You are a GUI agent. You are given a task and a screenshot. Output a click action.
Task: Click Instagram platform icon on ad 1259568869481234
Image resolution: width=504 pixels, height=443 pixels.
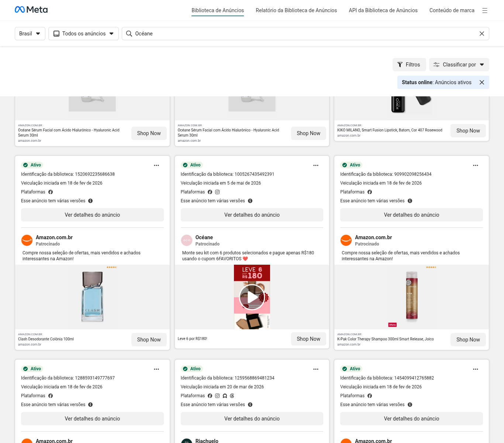217,396
